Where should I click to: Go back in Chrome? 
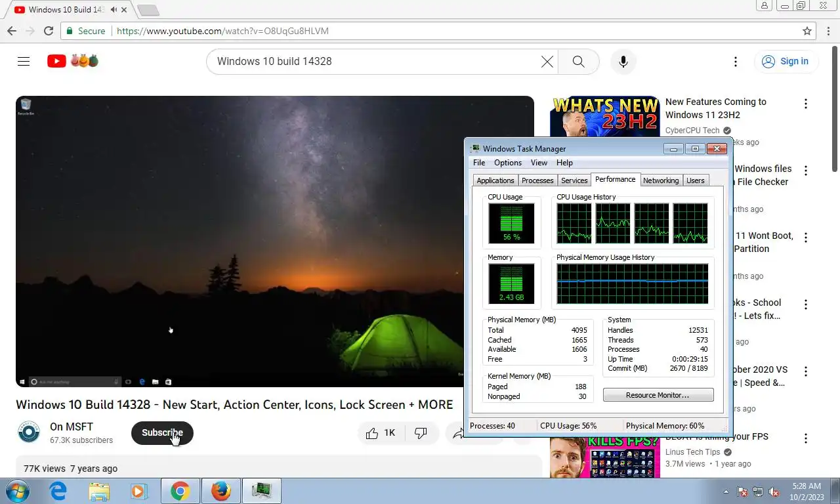pyautogui.click(x=11, y=31)
